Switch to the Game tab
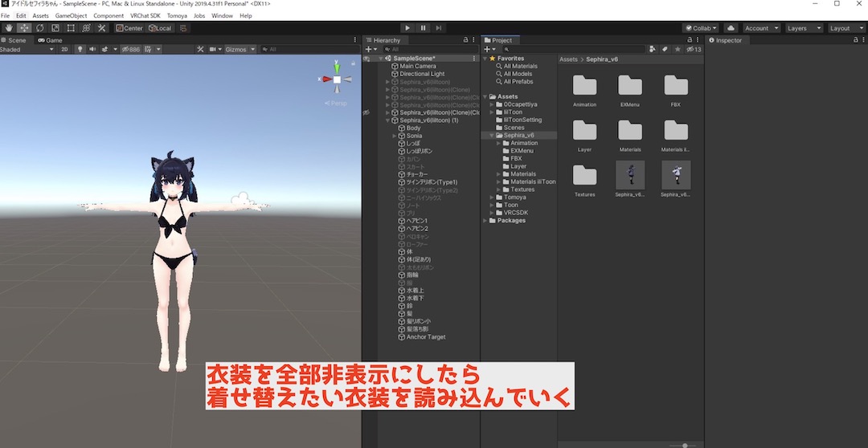The height and width of the screenshot is (448, 868). coord(50,40)
